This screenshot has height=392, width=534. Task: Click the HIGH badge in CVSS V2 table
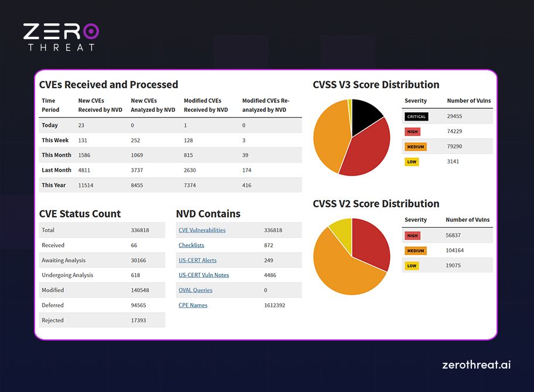click(x=413, y=235)
